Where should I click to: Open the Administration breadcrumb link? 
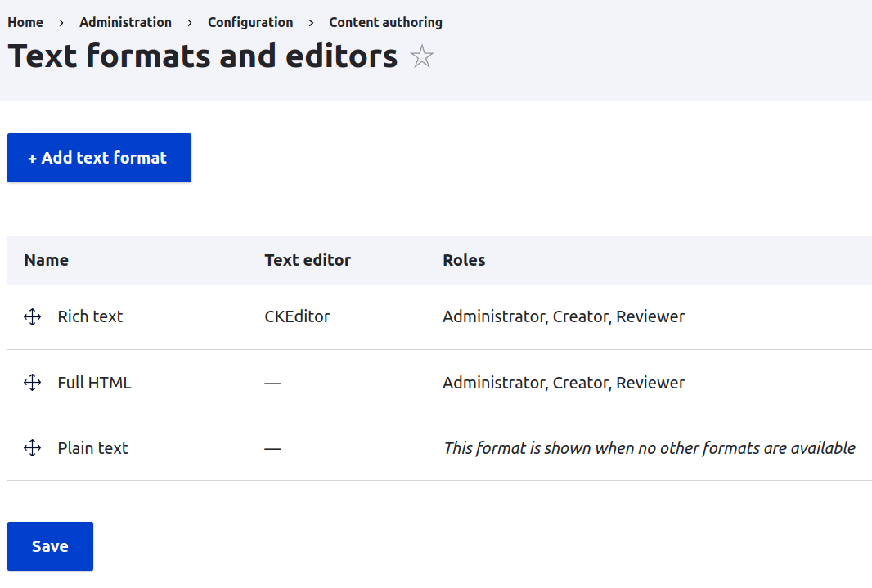click(125, 22)
